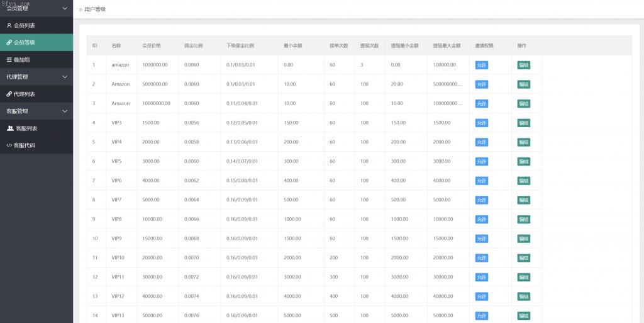Click the 会员价格 column header
The width and height of the screenshot is (644, 323).
click(x=152, y=46)
